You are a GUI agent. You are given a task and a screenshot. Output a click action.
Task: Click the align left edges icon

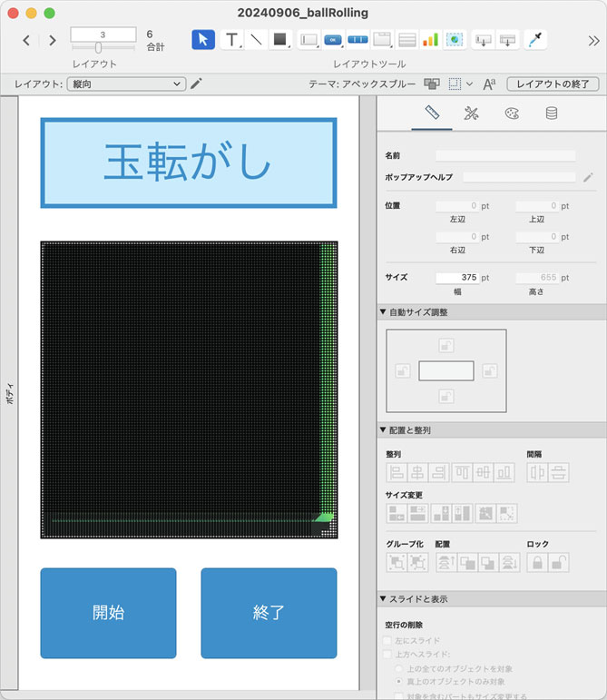coord(397,472)
